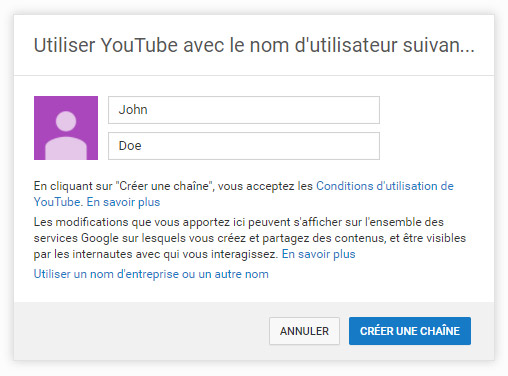Screen dimensions: 508x376
Task: Click the ANNULER button
Action: point(304,331)
